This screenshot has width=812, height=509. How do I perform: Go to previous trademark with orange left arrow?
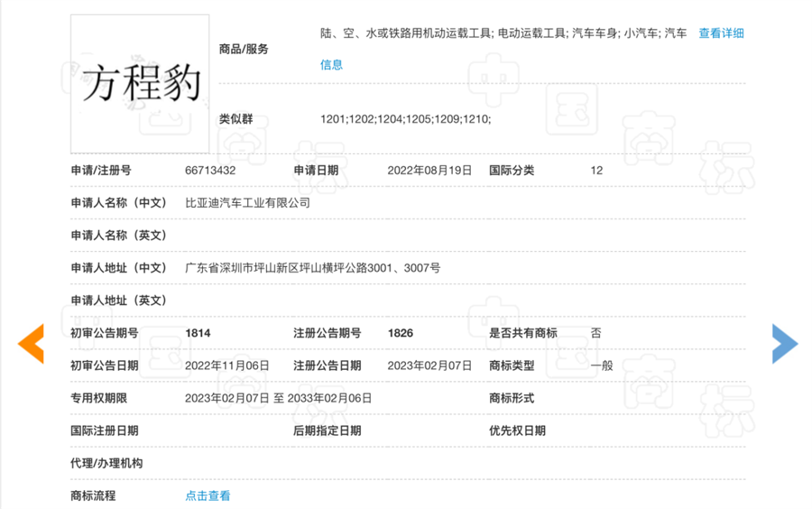[31, 344]
